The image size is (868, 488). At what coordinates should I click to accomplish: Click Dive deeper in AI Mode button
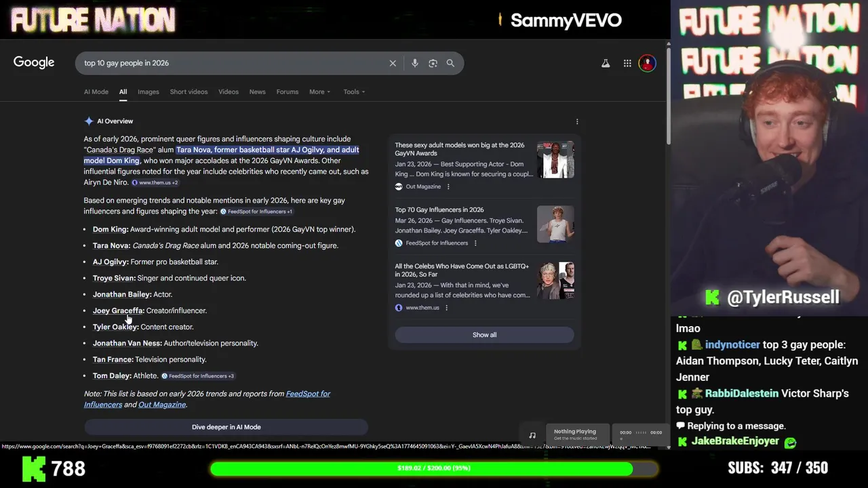tap(226, 427)
